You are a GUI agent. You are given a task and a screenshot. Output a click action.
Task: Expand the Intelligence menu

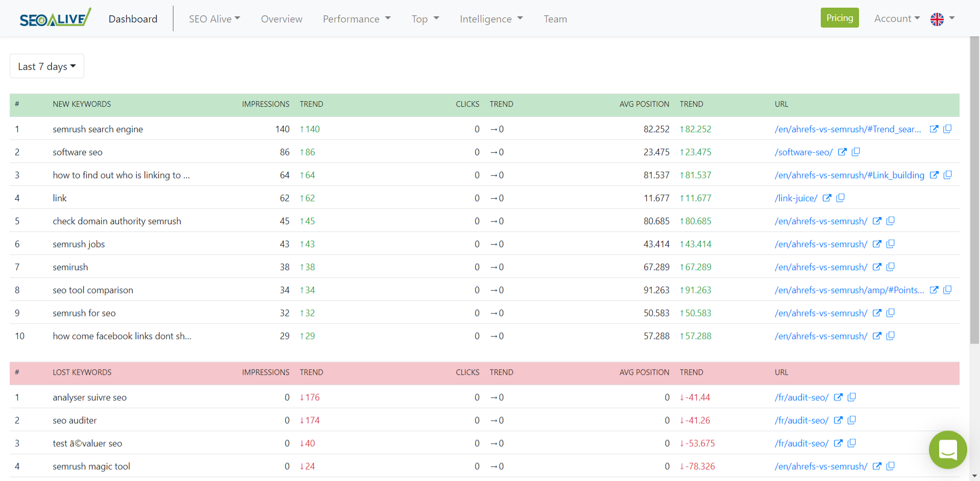click(491, 19)
